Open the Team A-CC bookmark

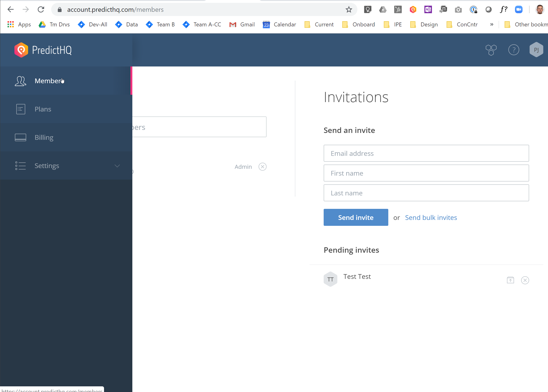click(x=202, y=24)
